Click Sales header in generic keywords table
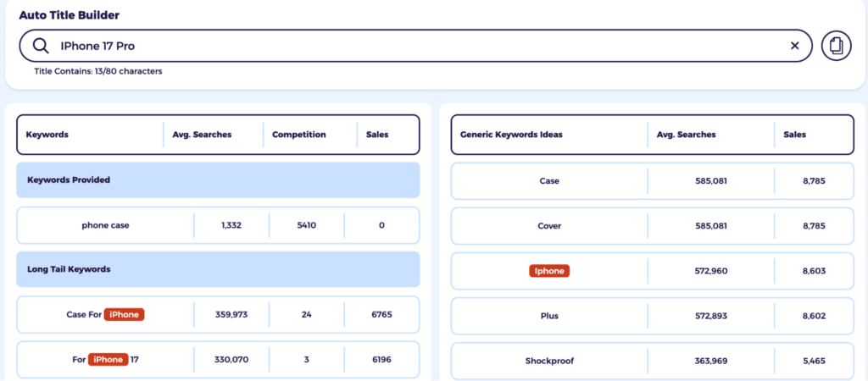 [795, 135]
